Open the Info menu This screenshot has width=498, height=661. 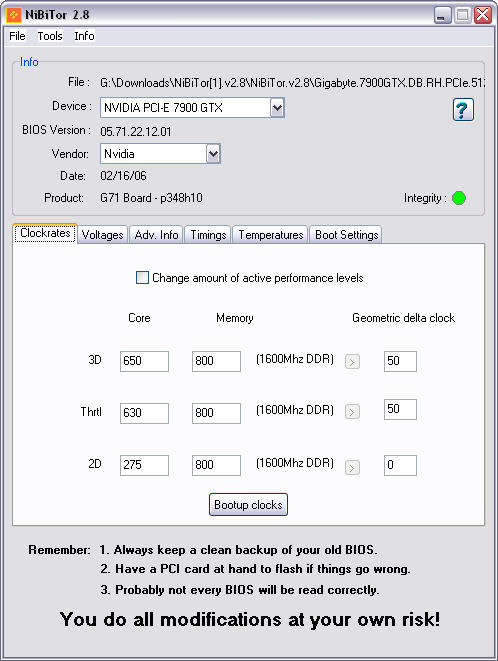pyautogui.click(x=84, y=36)
